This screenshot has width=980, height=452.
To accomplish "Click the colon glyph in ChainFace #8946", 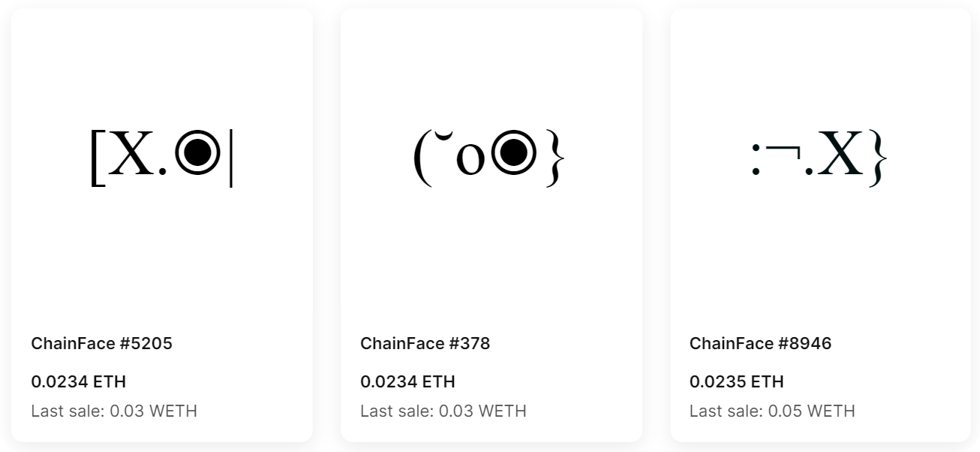I will pyautogui.click(x=756, y=160).
